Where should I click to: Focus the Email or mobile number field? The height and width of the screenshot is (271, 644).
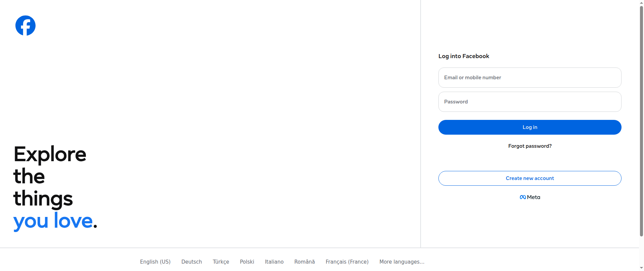(x=530, y=78)
